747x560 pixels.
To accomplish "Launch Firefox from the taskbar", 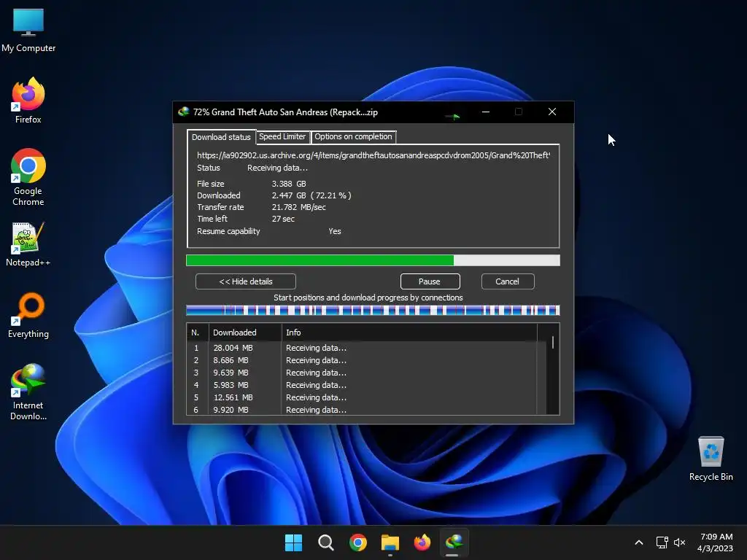I will click(x=422, y=542).
